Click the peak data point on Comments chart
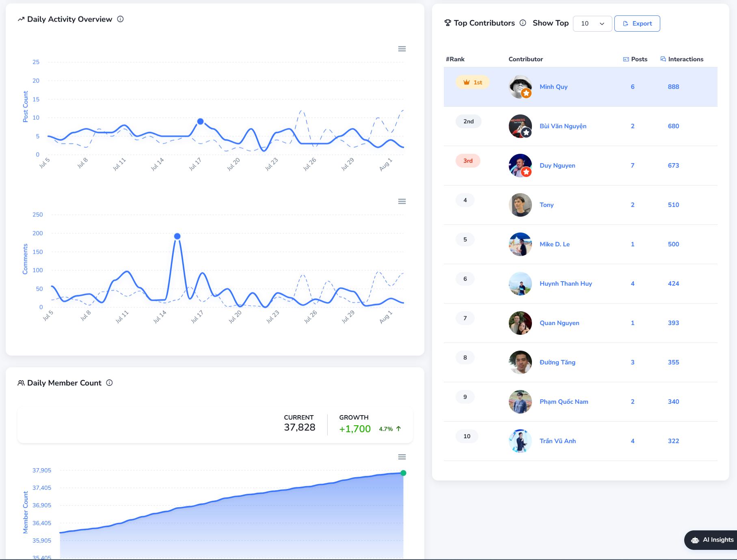 coord(177,236)
